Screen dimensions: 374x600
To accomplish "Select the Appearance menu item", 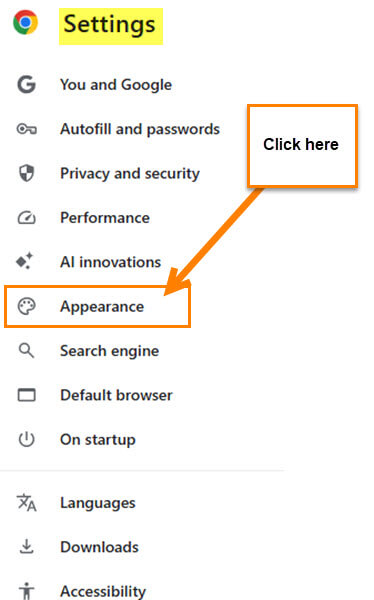I will click(x=97, y=307).
